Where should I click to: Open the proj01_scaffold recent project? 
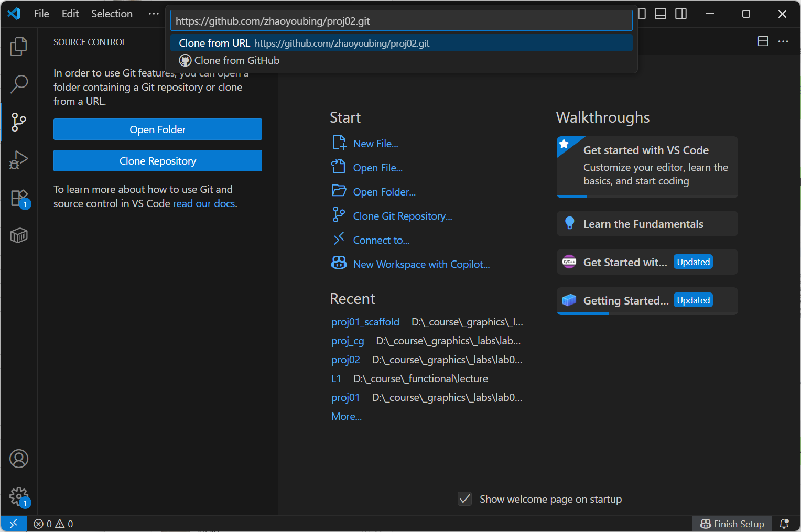365,322
